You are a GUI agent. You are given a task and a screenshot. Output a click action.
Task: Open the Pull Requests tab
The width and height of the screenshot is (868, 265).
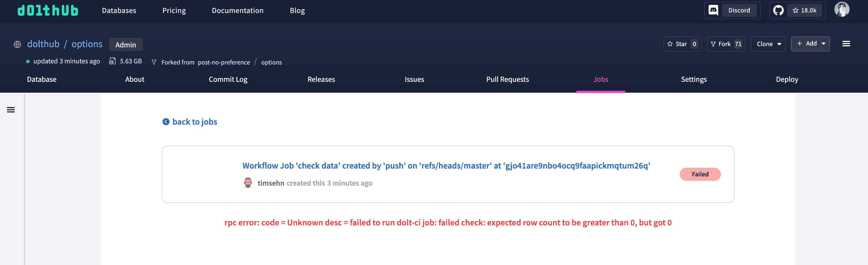(x=508, y=79)
